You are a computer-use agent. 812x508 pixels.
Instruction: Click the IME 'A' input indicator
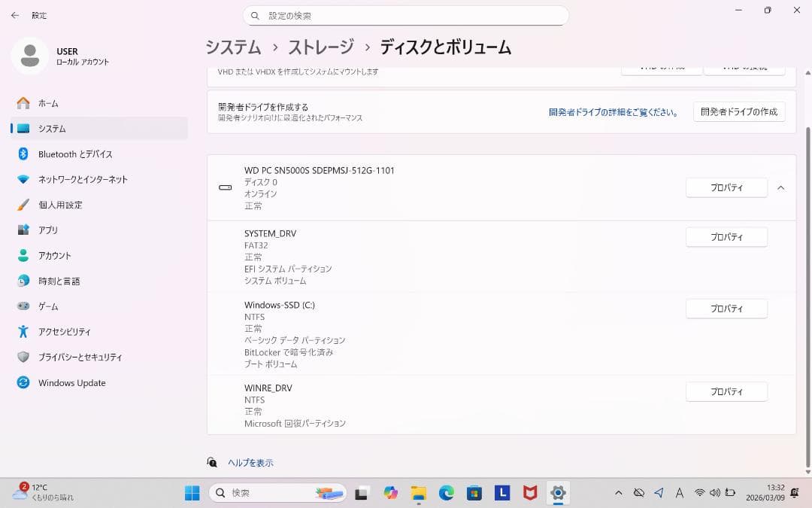pyautogui.click(x=680, y=493)
